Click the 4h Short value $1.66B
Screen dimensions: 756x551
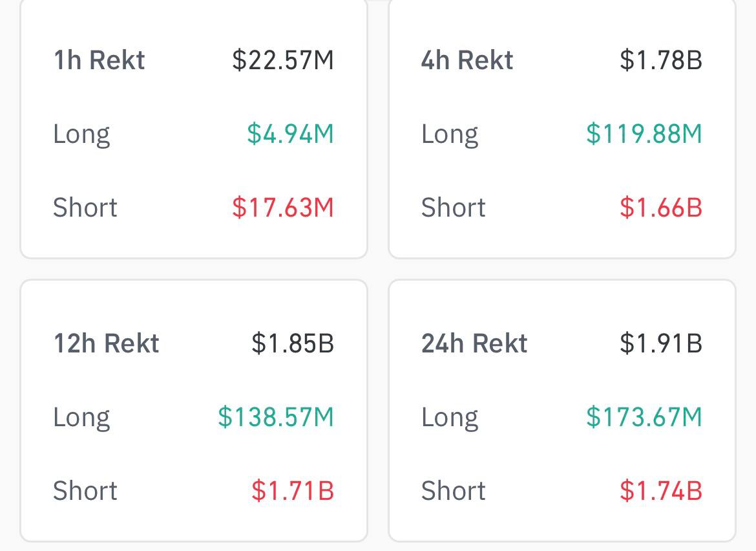661,208
